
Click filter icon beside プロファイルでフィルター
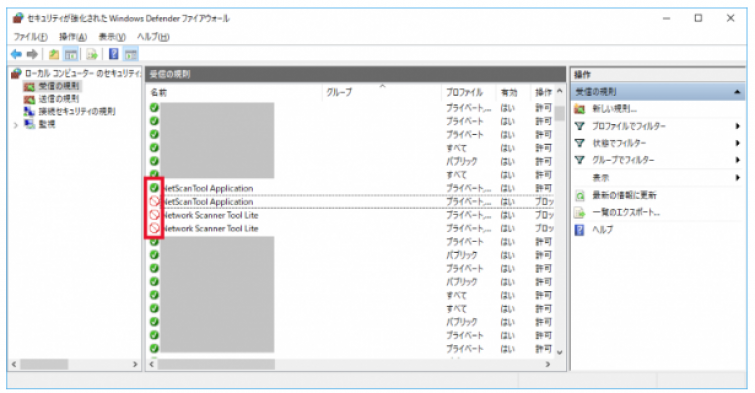pos(580,126)
